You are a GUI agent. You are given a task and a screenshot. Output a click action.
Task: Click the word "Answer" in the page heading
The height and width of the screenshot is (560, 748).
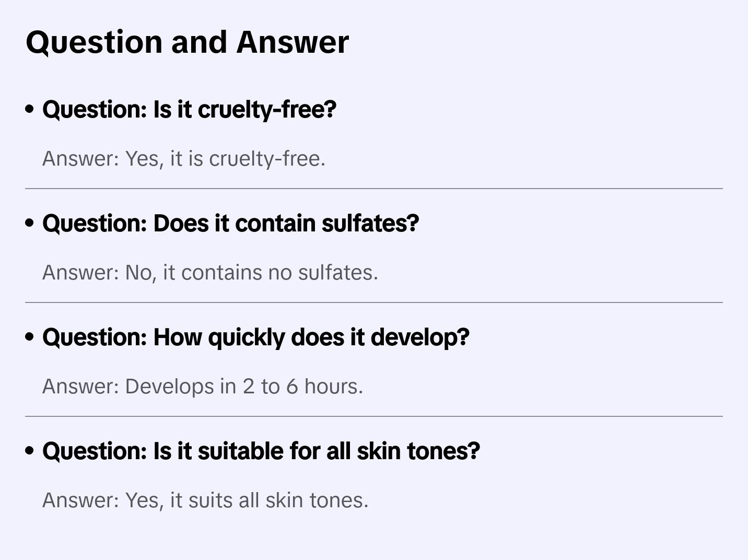[293, 42]
